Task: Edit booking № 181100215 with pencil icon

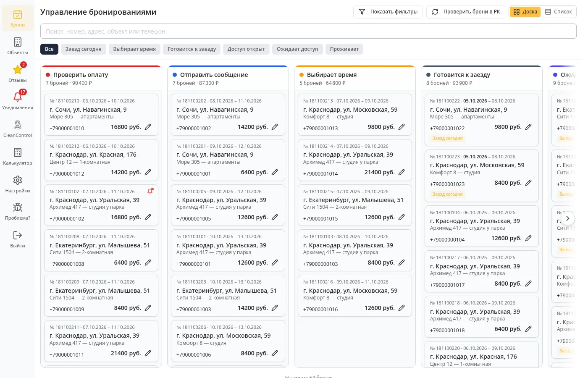Action: [x=402, y=217]
